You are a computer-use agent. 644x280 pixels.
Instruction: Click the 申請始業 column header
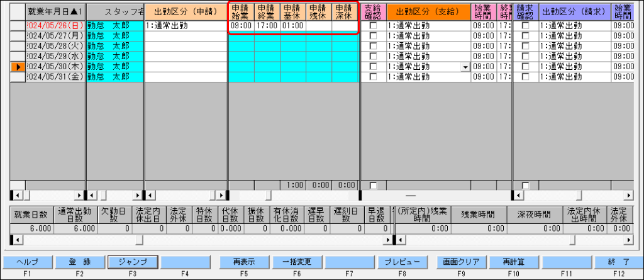click(x=241, y=12)
